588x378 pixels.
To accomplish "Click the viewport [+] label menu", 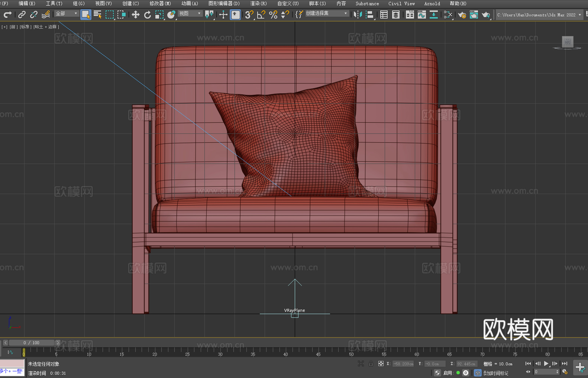I will pos(4,27).
